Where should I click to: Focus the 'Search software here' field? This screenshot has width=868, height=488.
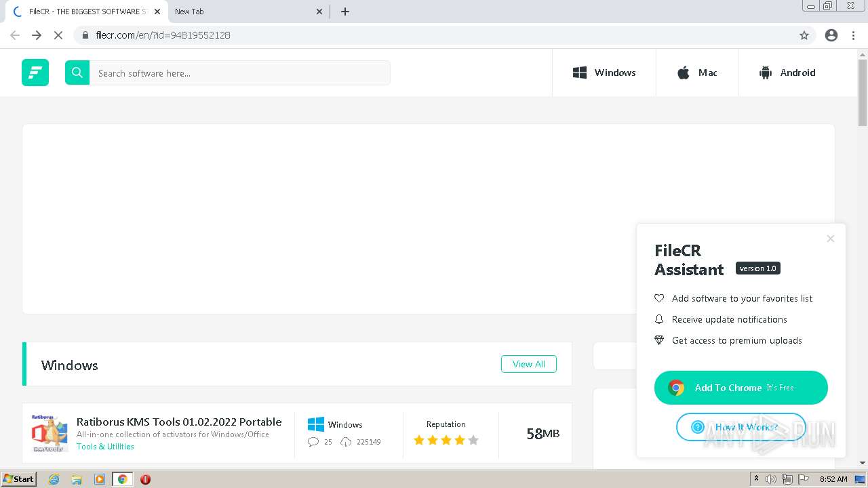(240, 73)
